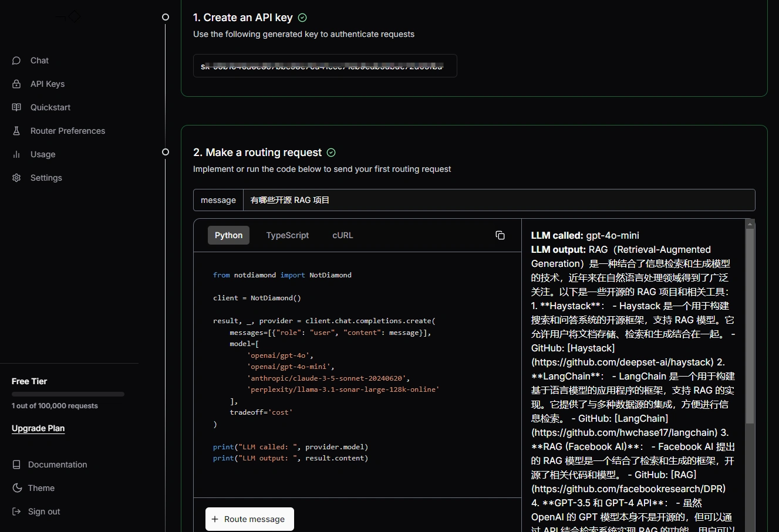
Task: Click the deepset-ai/haystack GitHub URL in output
Action: [623, 362]
